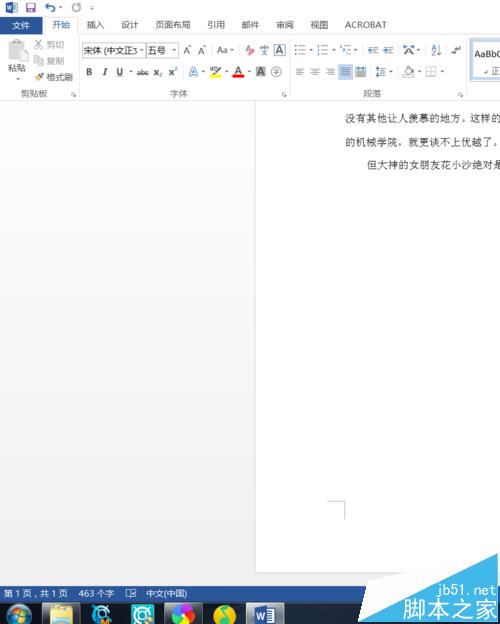500x624 pixels.
Task: Toggle strikethrough abc formatting
Action: pos(143,72)
